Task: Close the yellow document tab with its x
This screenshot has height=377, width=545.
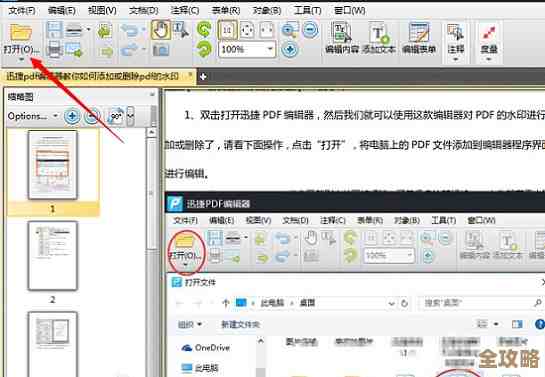Action: click(x=190, y=74)
